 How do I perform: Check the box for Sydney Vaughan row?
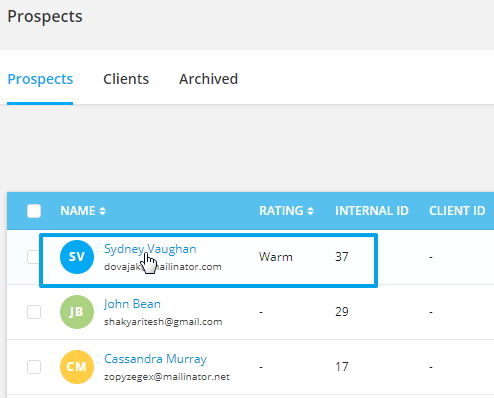pyautogui.click(x=33, y=257)
